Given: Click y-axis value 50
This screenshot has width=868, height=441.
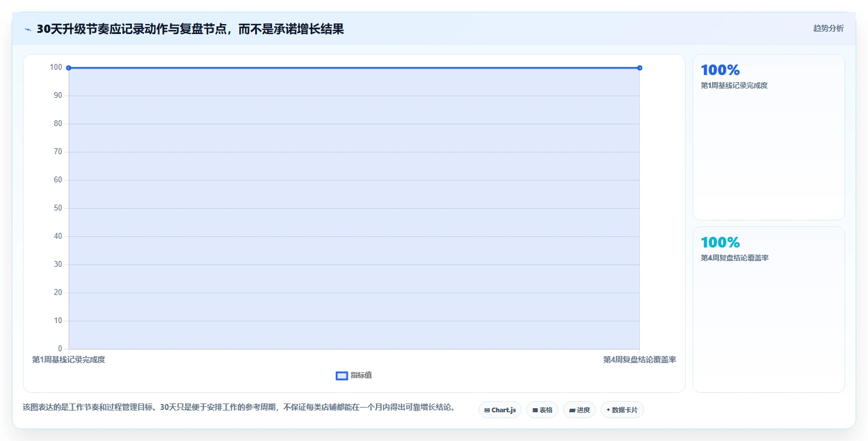Looking at the screenshot, I should [58, 208].
